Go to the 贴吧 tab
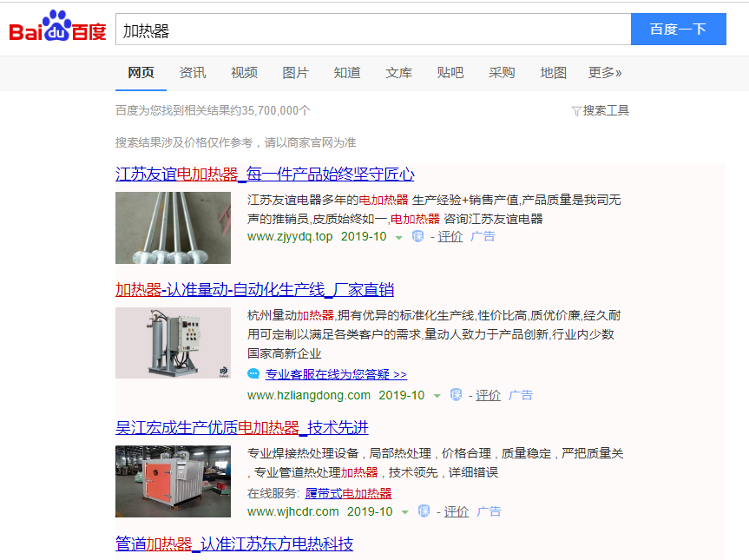This screenshot has width=749, height=560. pos(450,73)
